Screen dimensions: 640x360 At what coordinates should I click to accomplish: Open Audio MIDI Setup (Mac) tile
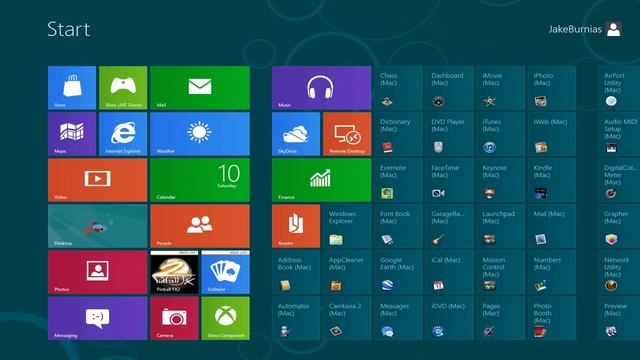tap(620, 134)
